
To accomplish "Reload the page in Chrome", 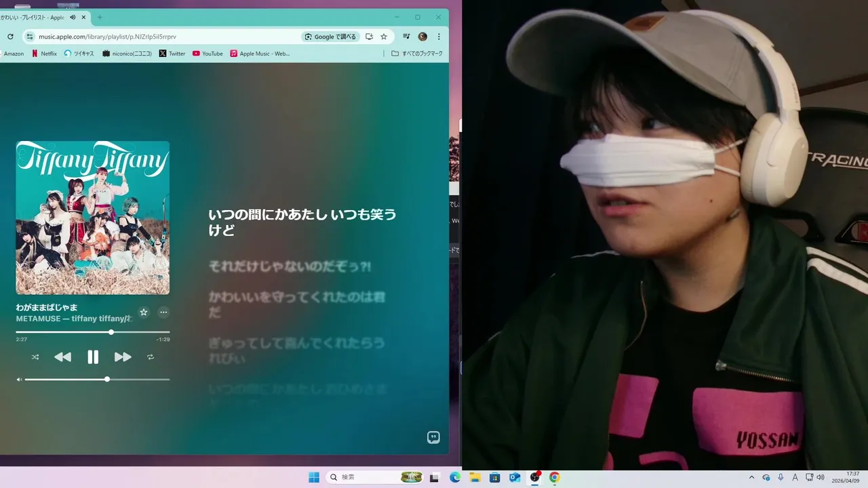I will [x=10, y=37].
